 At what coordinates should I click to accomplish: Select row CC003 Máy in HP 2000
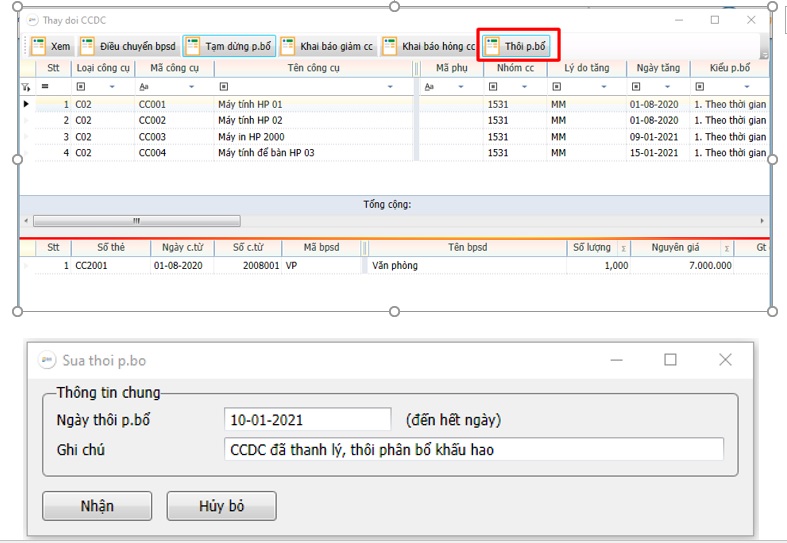tap(250, 137)
